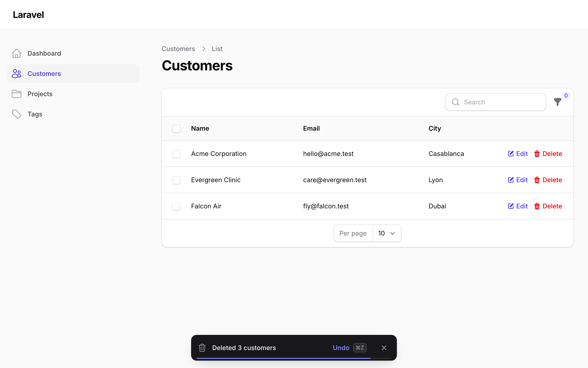The height and width of the screenshot is (368, 588).
Task: Click the Email column header
Action: point(311,128)
